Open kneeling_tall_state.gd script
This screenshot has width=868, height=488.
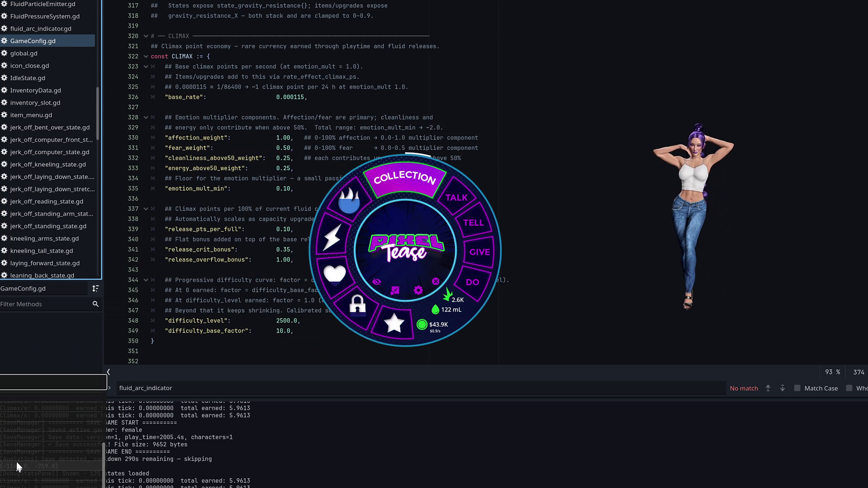tap(42, 251)
